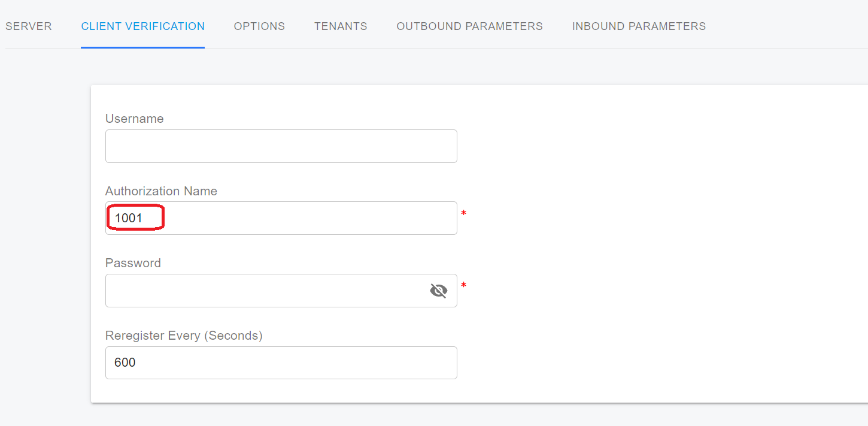
Task: Toggle password visibility eye icon
Action: [x=439, y=291]
